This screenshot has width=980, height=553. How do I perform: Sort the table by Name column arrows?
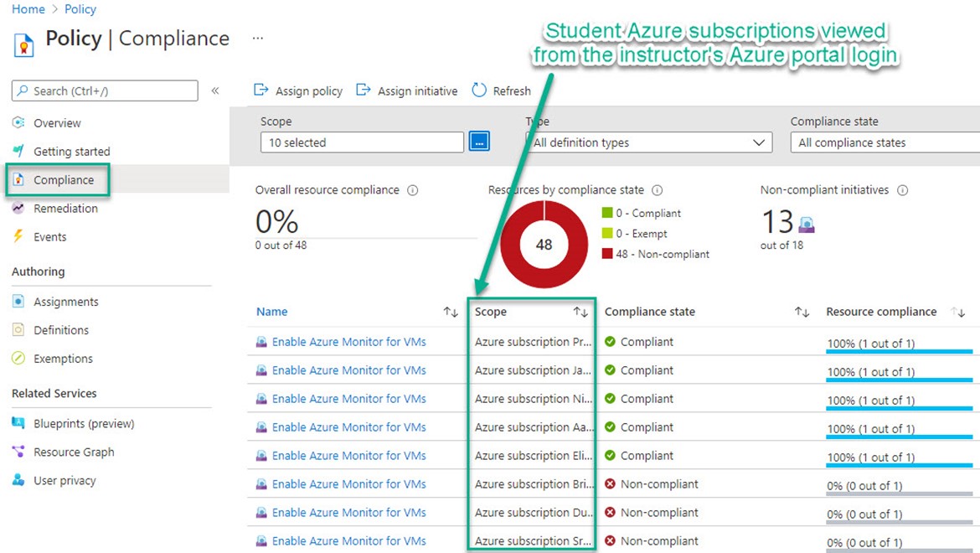[x=451, y=312]
